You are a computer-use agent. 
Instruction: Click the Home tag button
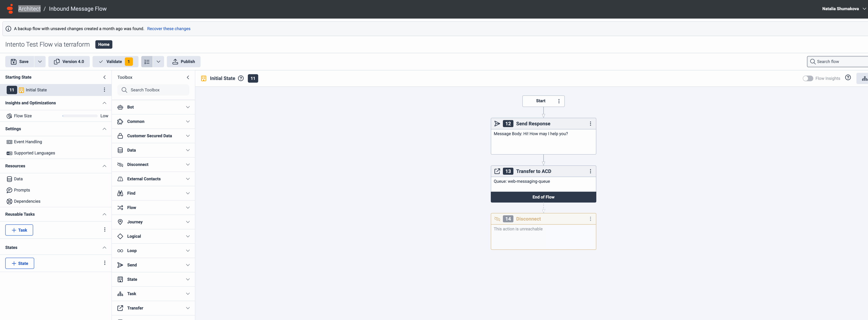(104, 44)
